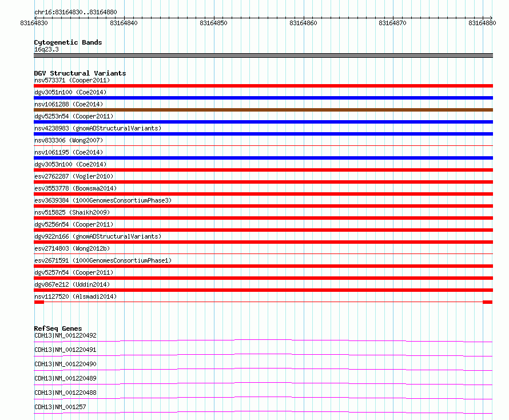The image size is (509, 420).
Task: Open variant dgv5253n54 (Cooper2011) label
Action: point(74,116)
